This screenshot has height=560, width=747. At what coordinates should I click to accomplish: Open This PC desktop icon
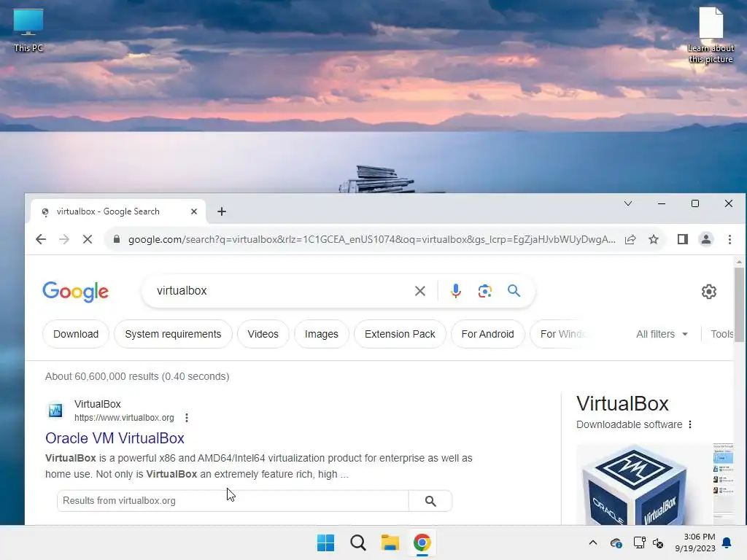(x=28, y=31)
